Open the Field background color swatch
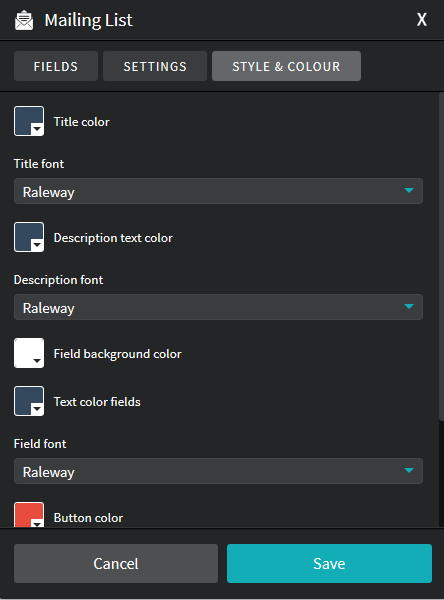The width and height of the screenshot is (444, 600). coord(29,353)
